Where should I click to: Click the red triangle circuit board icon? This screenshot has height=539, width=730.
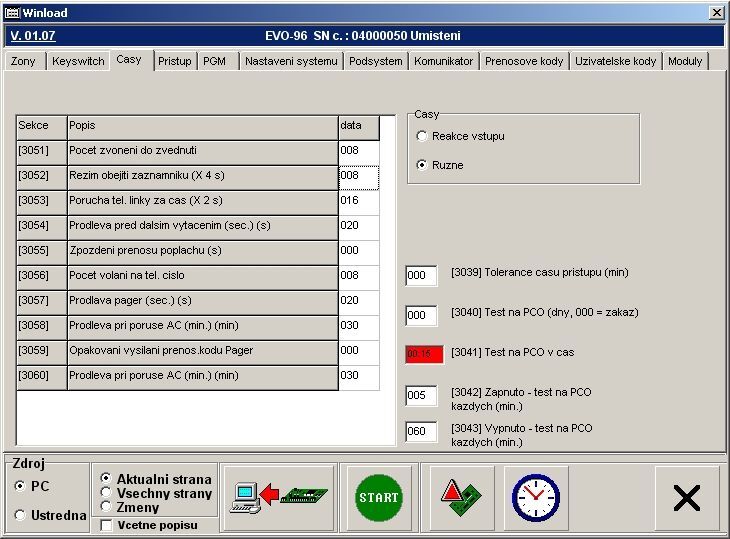click(461, 497)
